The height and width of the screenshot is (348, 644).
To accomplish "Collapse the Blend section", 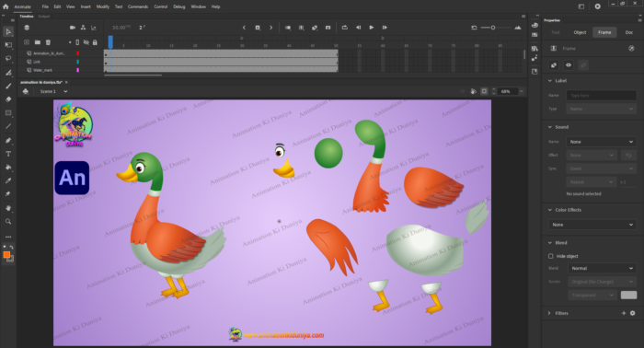I will click(x=550, y=242).
